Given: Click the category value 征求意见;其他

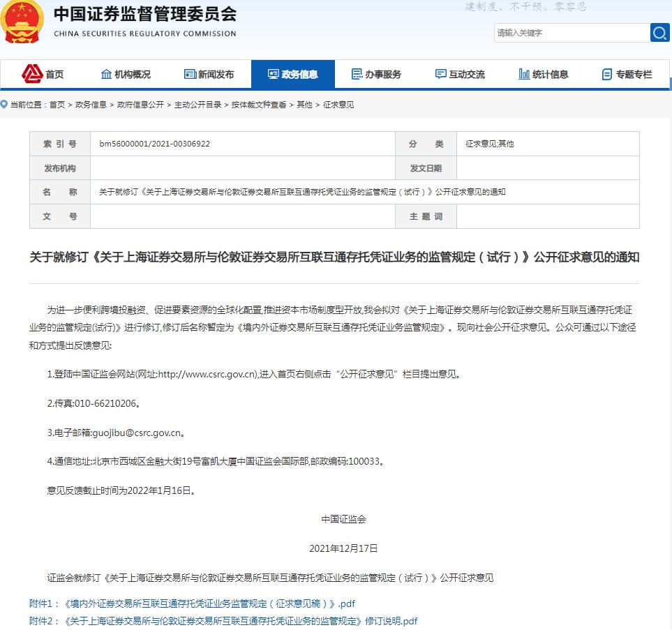Looking at the screenshot, I should coord(489,144).
